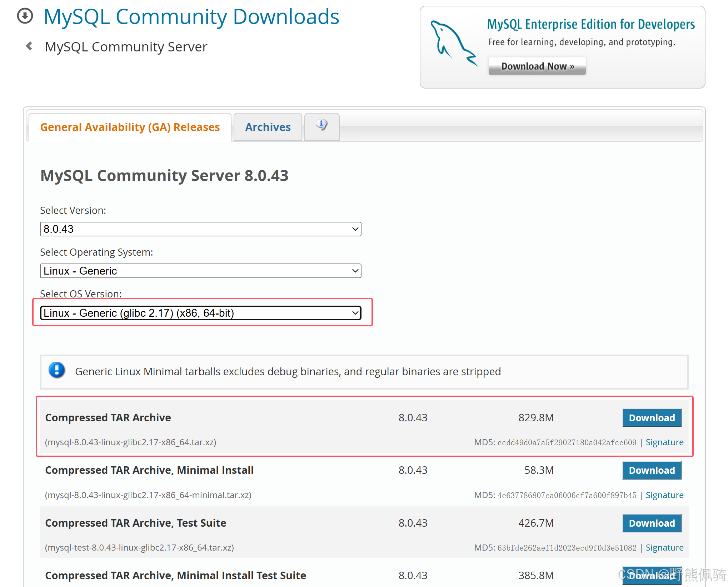Open Signature link for Minimal Install archive
The width and height of the screenshot is (728, 587).
[664, 495]
